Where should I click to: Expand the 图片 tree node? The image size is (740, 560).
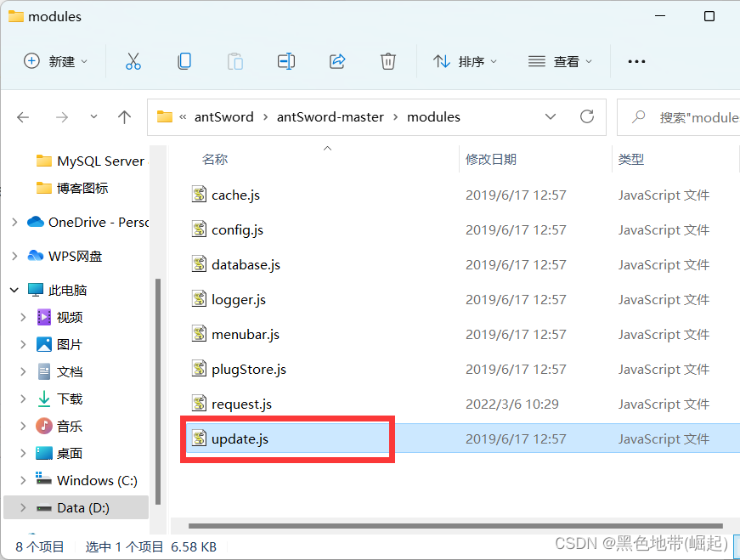point(23,345)
